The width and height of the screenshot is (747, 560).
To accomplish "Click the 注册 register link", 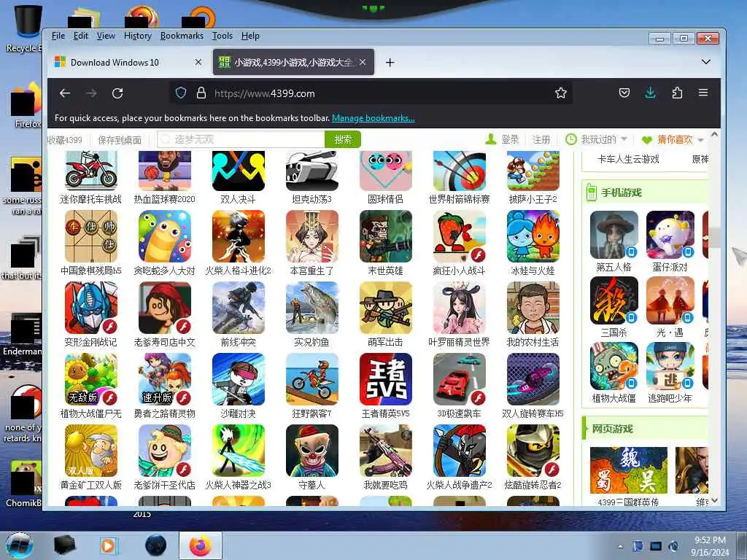I will coord(541,139).
